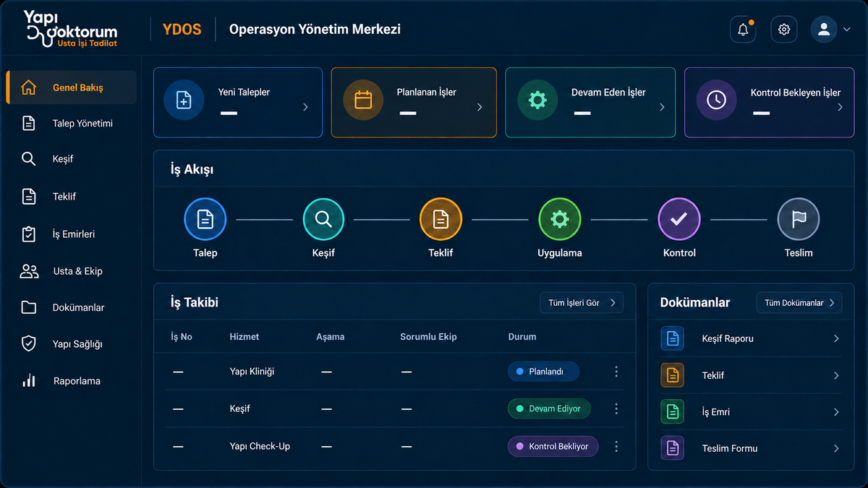Select the Uygulama workflow step icon
Screen dimensions: 868x488
click(560, 219)
